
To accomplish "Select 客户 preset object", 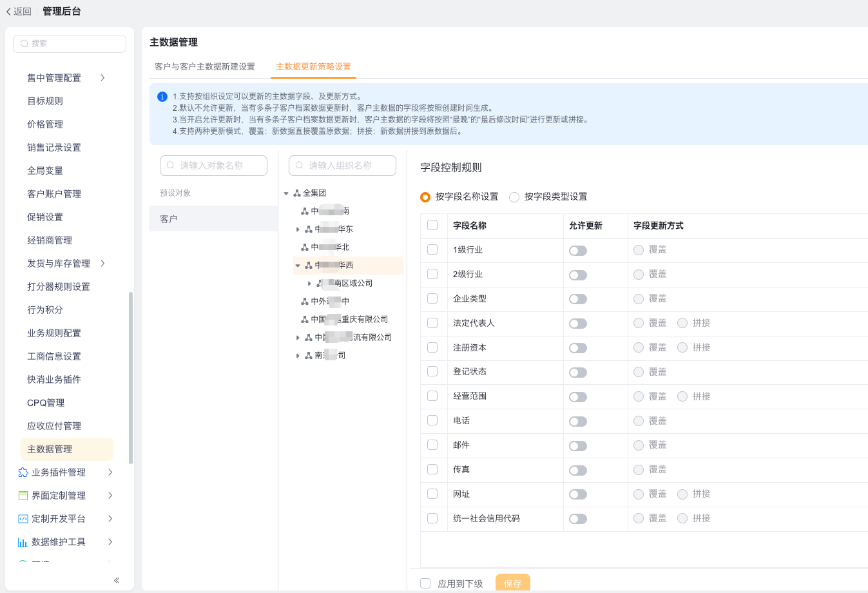I will pos(213,219).
